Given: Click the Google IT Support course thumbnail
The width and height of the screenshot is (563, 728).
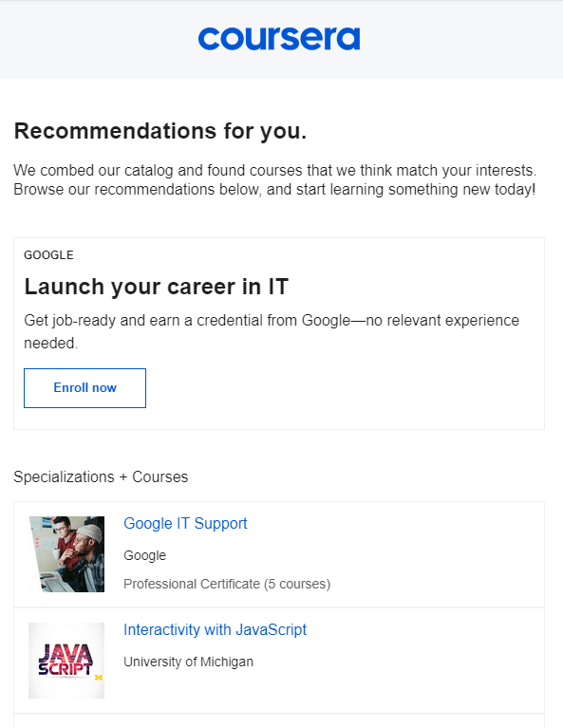Looking at the screenshot, I should click(66, 554).
